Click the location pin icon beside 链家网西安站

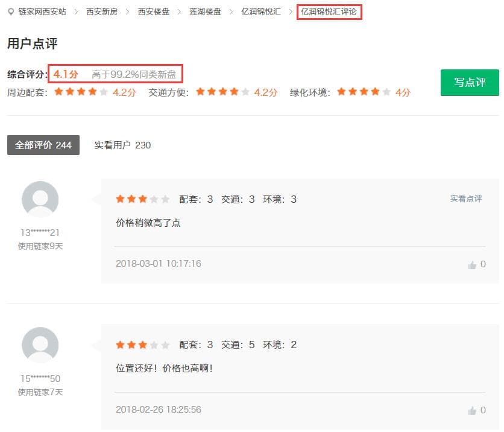point(11,11)
